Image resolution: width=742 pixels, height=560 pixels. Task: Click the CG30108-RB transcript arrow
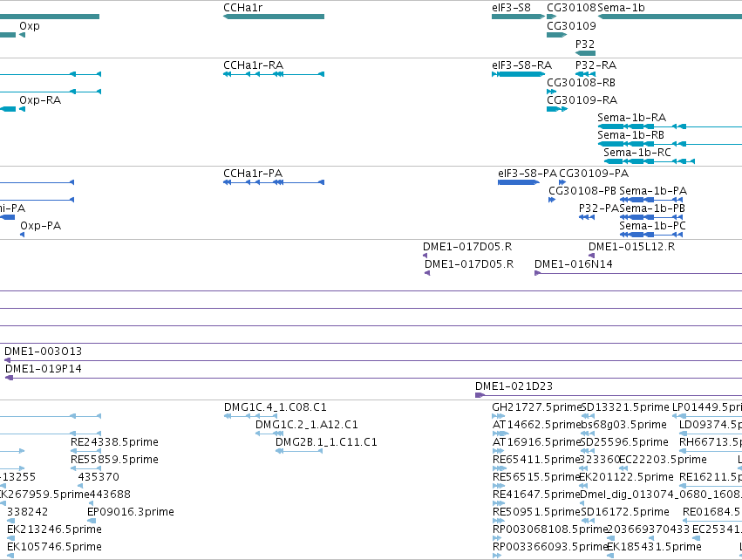pyautogui.click(x=551, y=92)
